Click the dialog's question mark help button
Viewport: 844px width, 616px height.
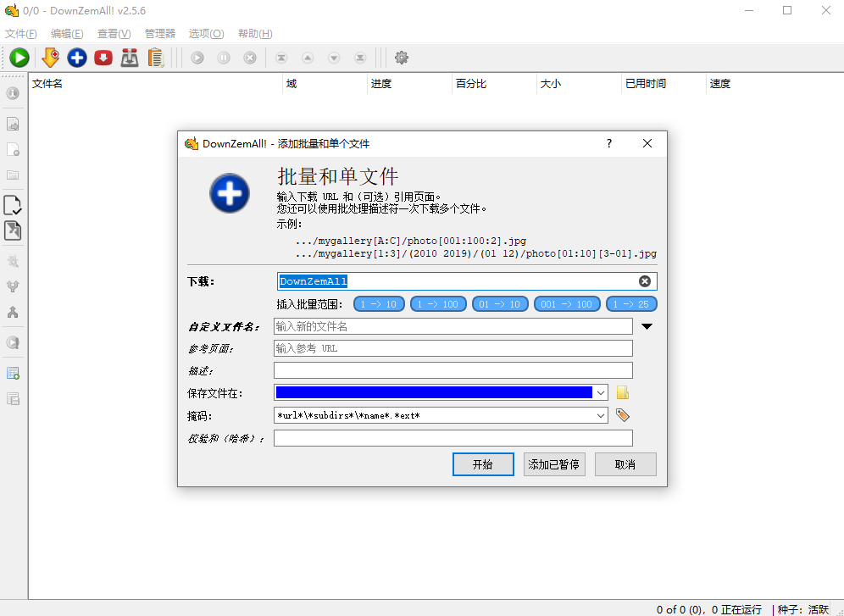coord(608,144)
